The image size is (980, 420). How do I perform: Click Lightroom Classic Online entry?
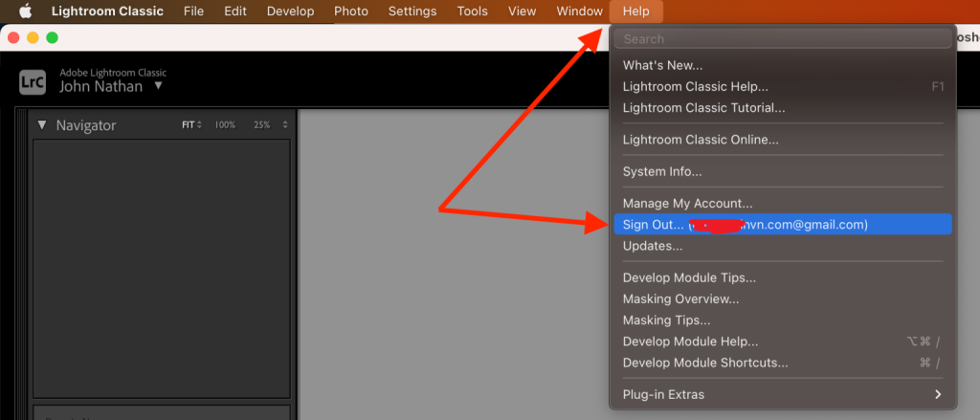(701, 140)
